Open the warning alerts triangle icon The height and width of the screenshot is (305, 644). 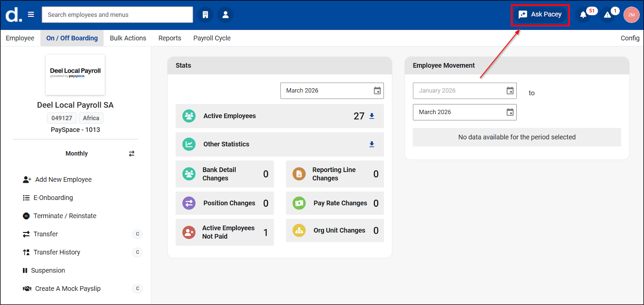(x=607, y=15)
